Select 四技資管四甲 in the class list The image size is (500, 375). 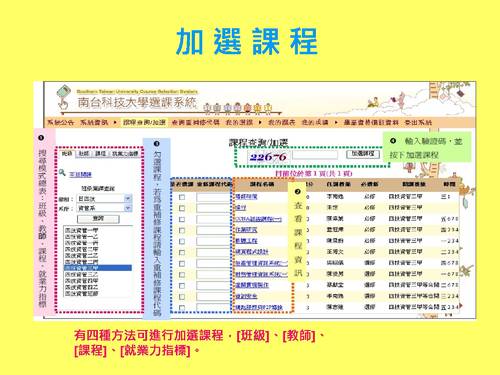[81, 281]
